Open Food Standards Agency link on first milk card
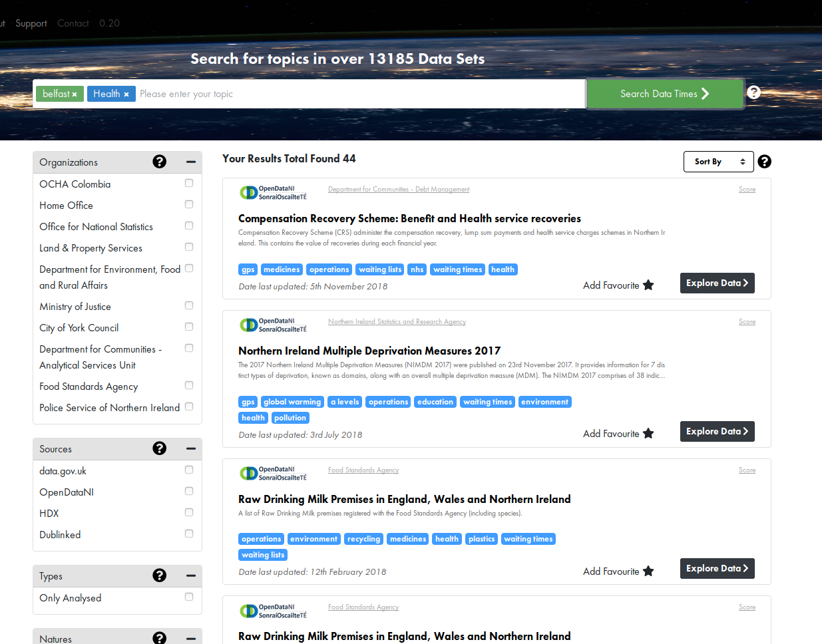The image size is (822, 644). (363, 470)
